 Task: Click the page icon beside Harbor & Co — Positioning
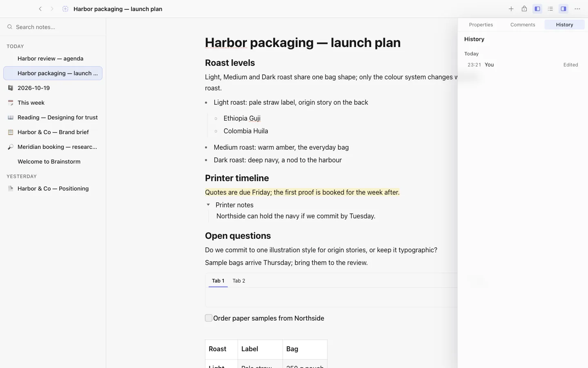pyautogui.click(x=11, y=188)
